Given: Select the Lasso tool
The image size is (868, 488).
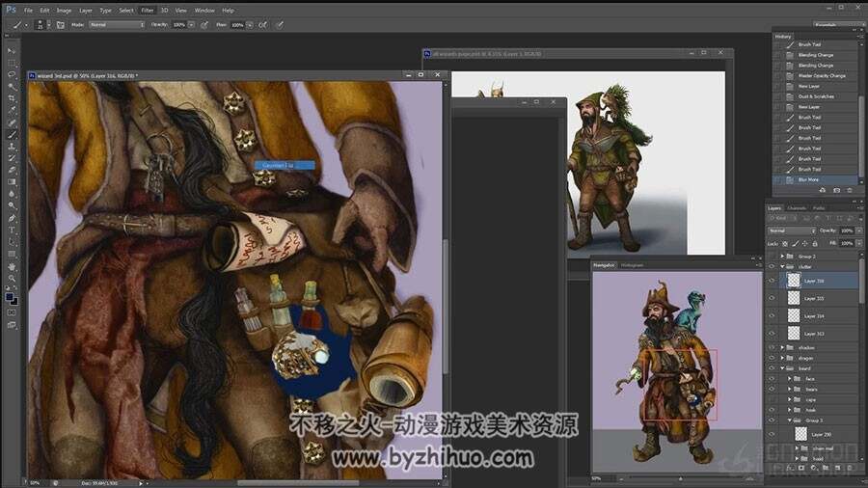Looking at the screenshot, I should [12, 74].
